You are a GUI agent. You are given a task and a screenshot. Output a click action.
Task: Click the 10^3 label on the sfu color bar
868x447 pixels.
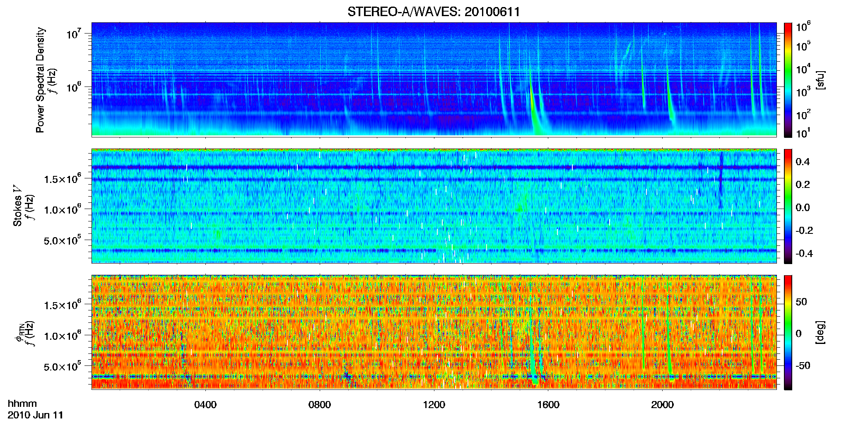pos(803,92)
